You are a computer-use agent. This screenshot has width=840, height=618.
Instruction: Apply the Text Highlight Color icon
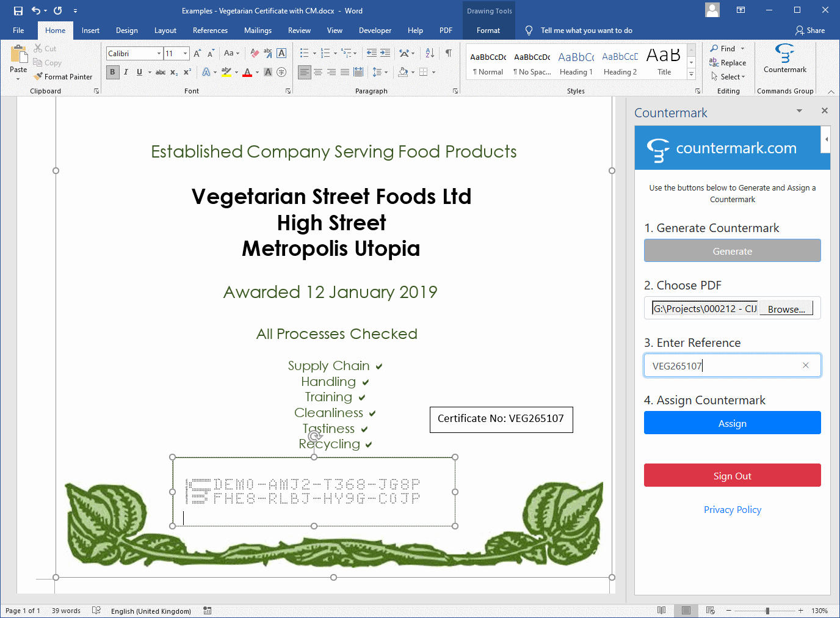(x=226, y=72)
